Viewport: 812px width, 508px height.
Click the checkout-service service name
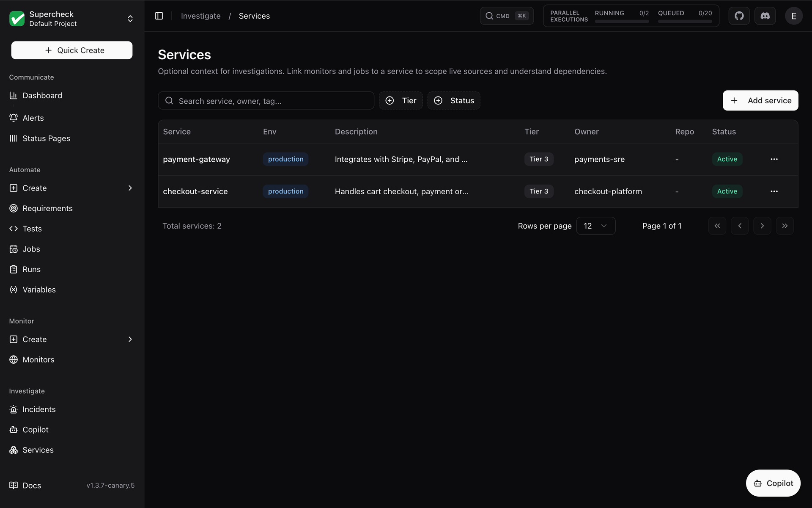click(x=195, y=191)
